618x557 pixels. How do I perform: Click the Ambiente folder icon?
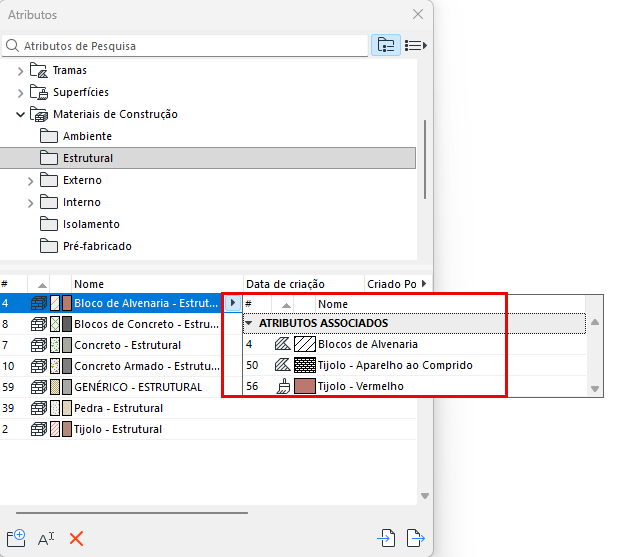click(x=49, y=136)
